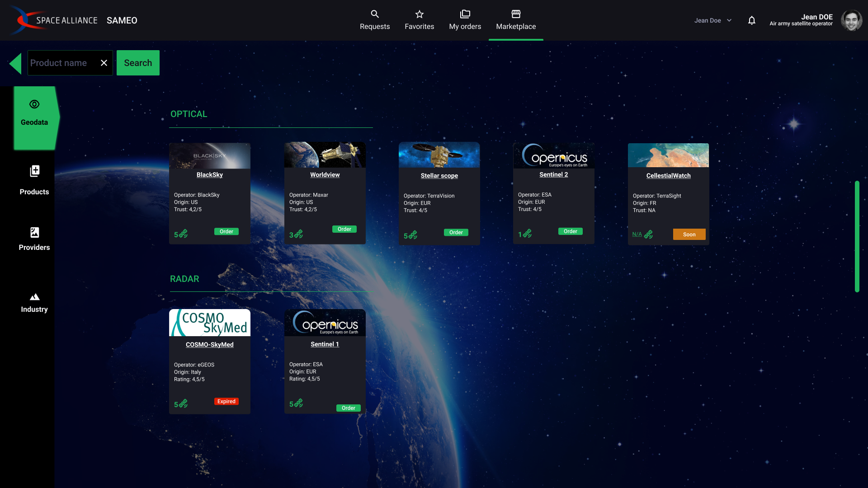Click the OPTICAL section heading
Image resolution: width=868 pixels, height=488 pixels.
point(189,114)
